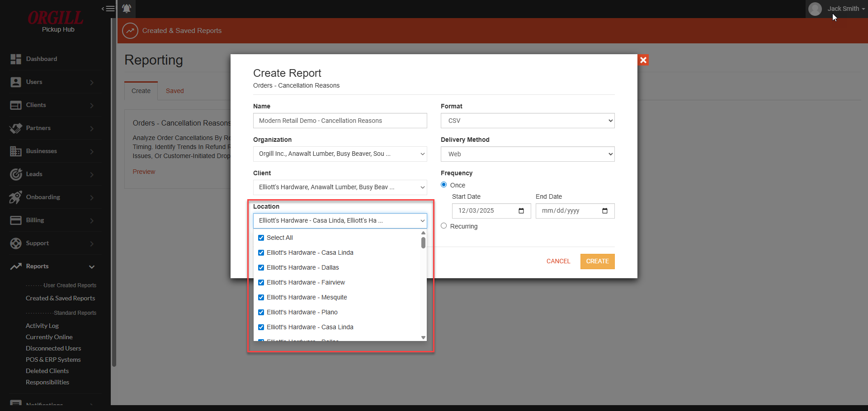Open the Deleted Clients report
868x411 pixels.
point(47,371)
